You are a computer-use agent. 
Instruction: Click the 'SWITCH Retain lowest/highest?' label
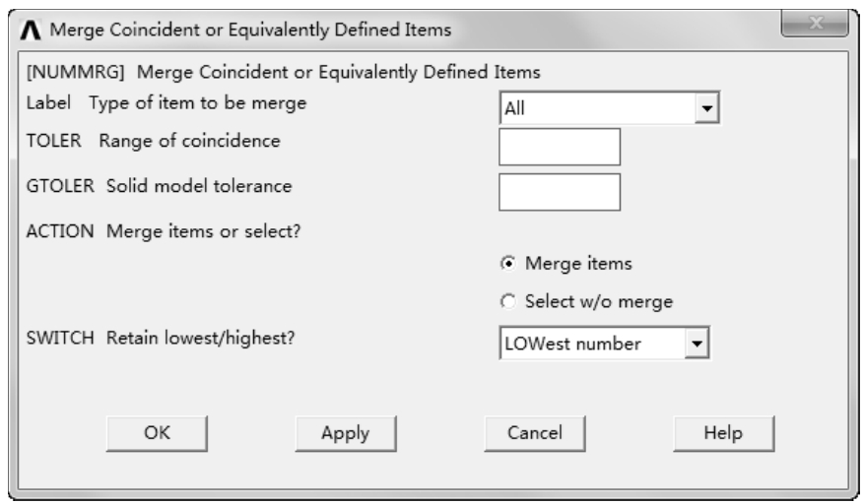coord(161,338)
